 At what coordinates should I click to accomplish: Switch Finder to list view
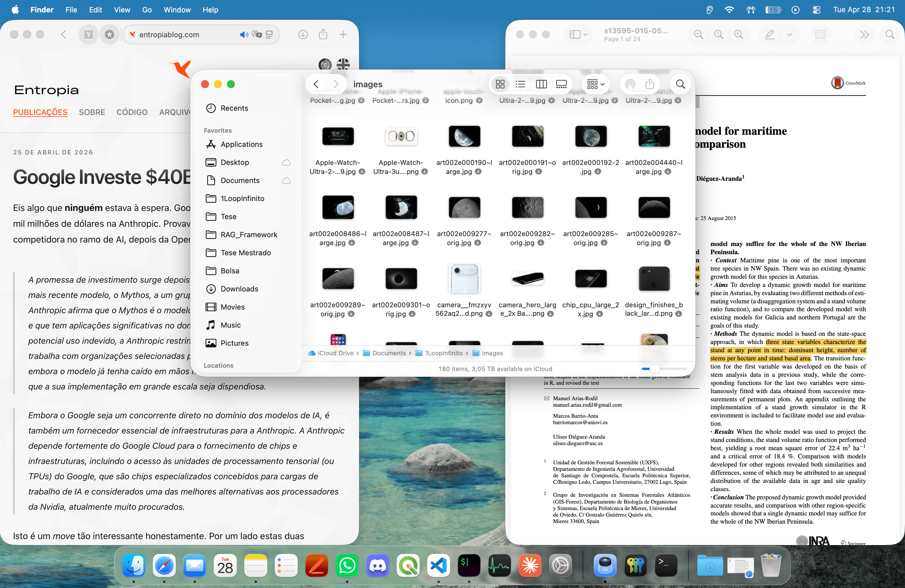(x=520, y=84)
